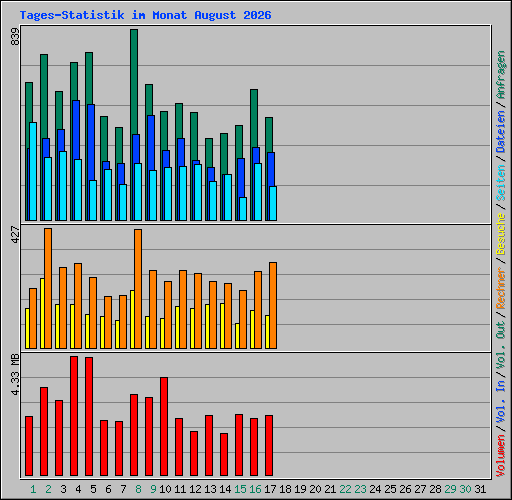Click the 'Vol. Out' legend label
The width and height of the screenshot is (512, 500).
[501, 345]
